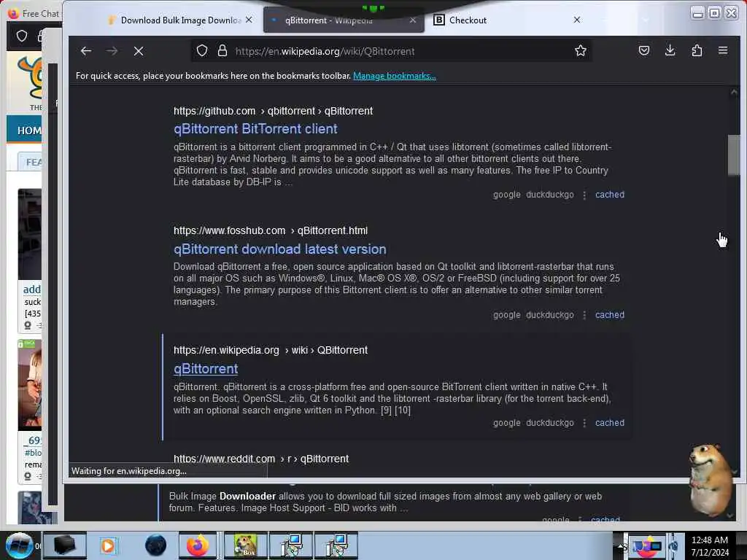747x560 pixels.
Task: Save page to Pocket
Action: coord(644,50)
